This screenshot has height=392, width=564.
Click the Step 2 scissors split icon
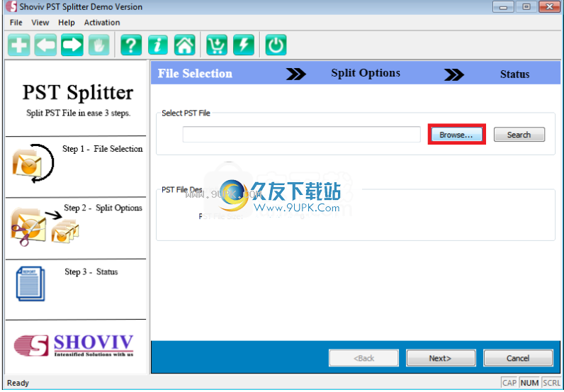point(45,226)
